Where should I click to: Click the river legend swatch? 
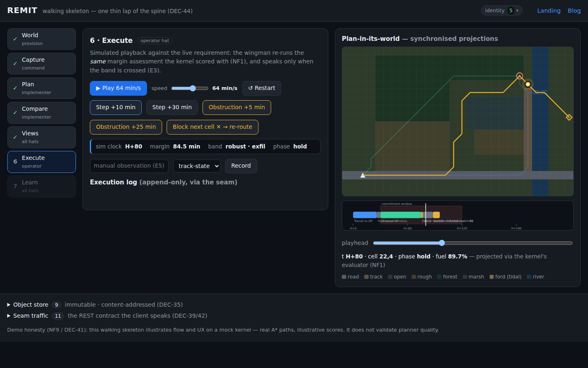(x=529, y=277)
